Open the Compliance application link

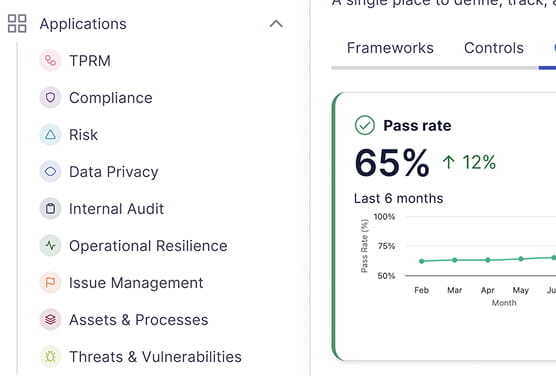pos(111,98)
